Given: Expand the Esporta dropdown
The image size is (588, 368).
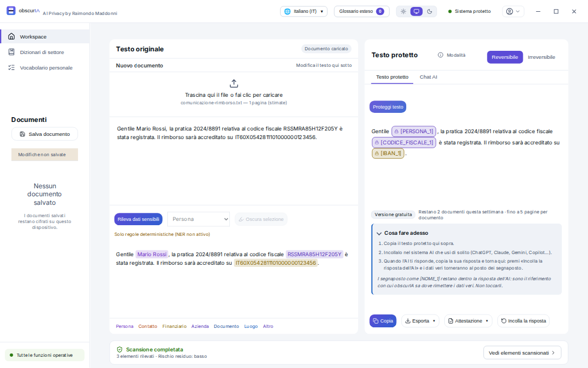Looking at the screenshot, I should coord(420,321).
